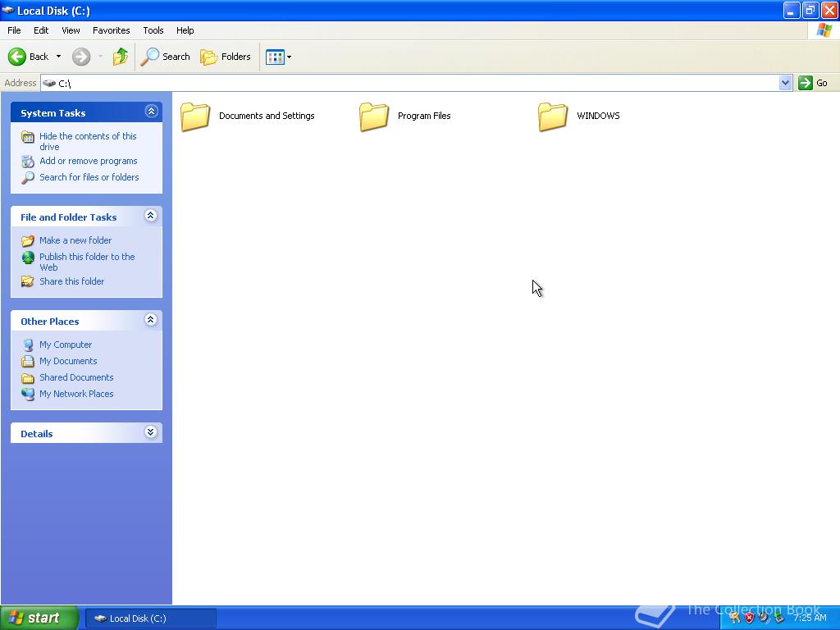The image size is (840, 630).
Task: Open the Search pane from toolbar
Action: coord(166,57)
